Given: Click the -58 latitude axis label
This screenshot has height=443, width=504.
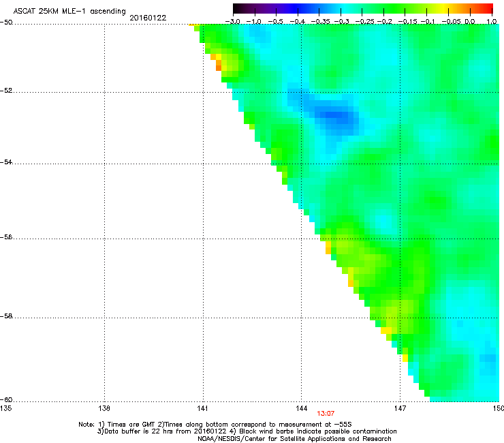Looking at the screenshot, I should [x=6, y=316].
